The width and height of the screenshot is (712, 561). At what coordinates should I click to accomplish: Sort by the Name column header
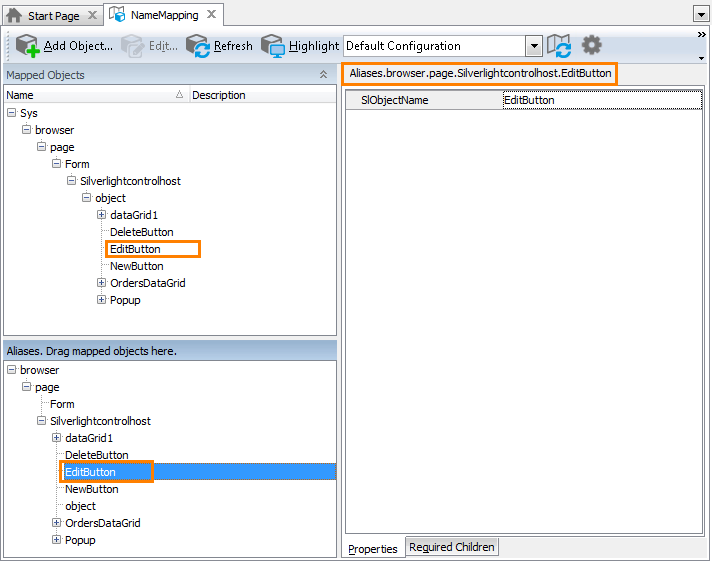pyautogui.click(x=90, y=95)
